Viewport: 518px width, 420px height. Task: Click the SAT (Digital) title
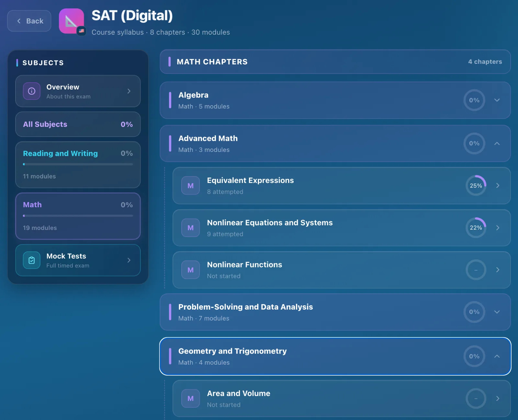click(132, 16)
